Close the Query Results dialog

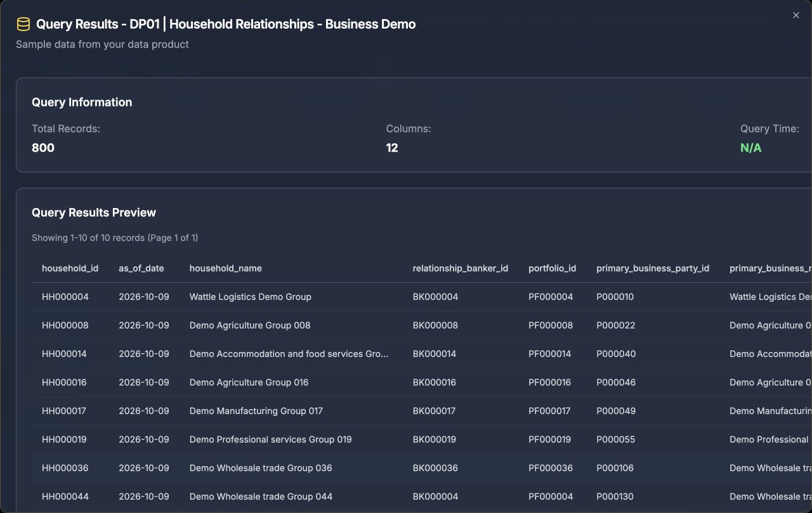[796, 15]
